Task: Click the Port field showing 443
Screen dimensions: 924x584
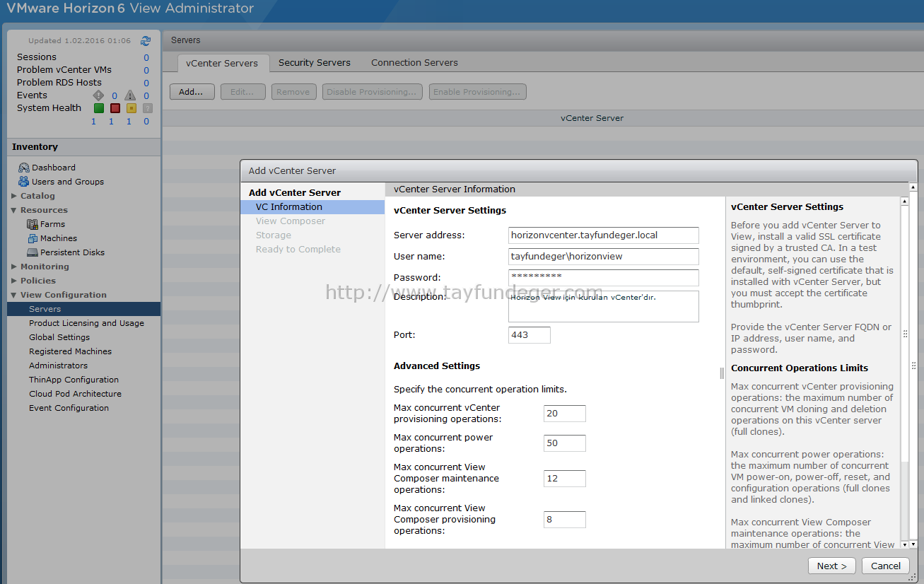Action: point(530,335)
